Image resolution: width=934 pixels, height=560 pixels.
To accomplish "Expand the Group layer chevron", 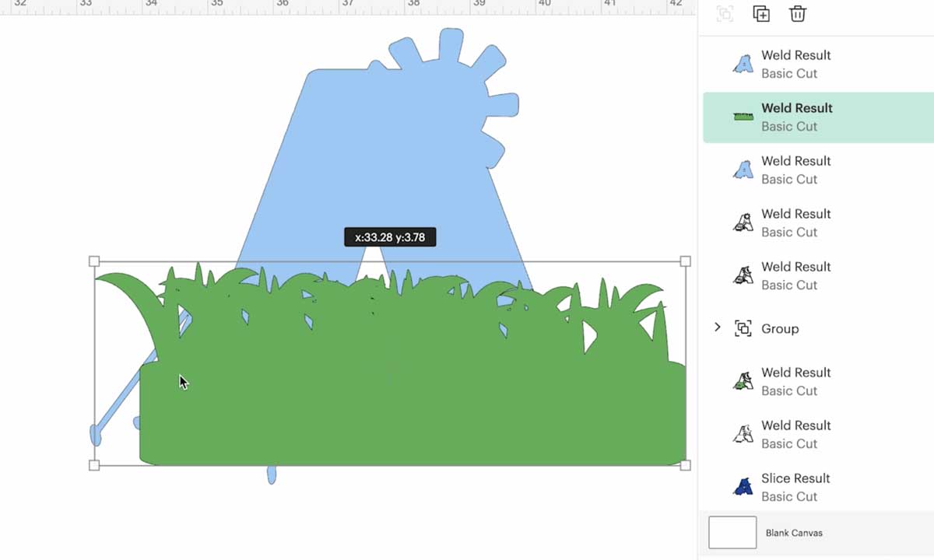I will pos(717,328).
